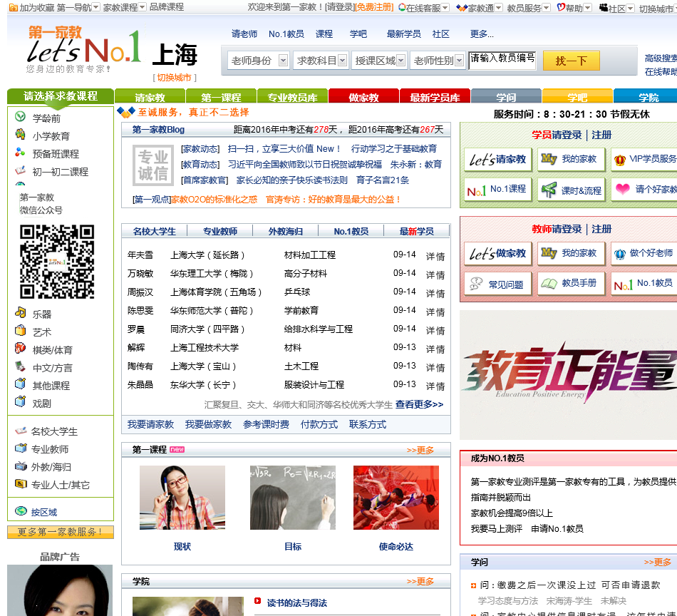The width and height of the screenshot is (677, 616).
Task: Click the 中文/方言 category icon
Action: [x=20, y=366]
